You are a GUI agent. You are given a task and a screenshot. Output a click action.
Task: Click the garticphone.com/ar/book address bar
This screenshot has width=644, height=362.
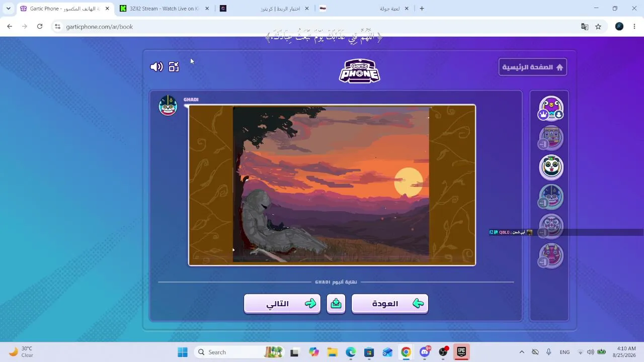322,27
